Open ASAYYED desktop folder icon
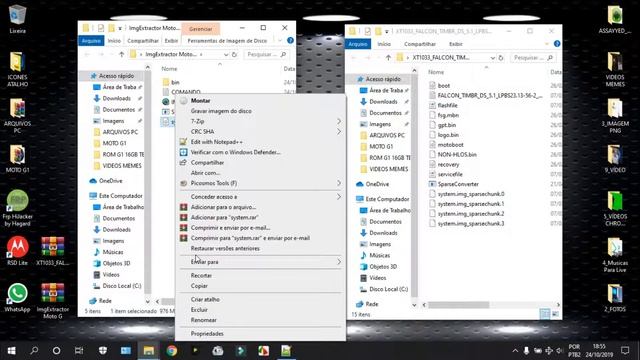 pos(615,20)
